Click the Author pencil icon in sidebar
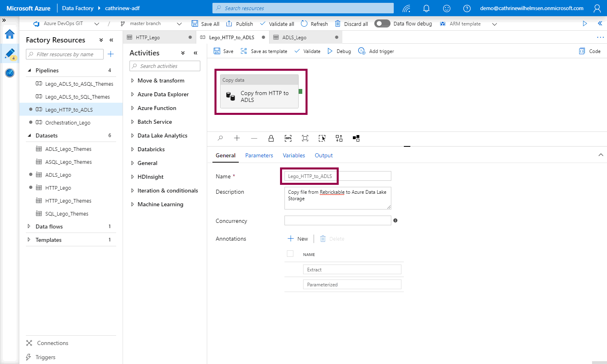This screenshot has width=607, height=364. [x=10, y=53]
